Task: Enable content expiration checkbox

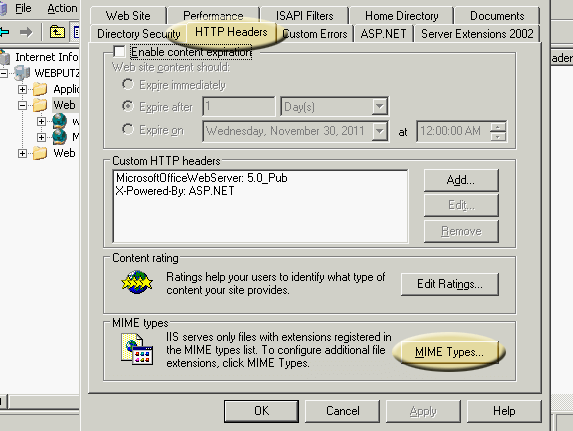Action: pyautogui.click(x=119, y=52)
